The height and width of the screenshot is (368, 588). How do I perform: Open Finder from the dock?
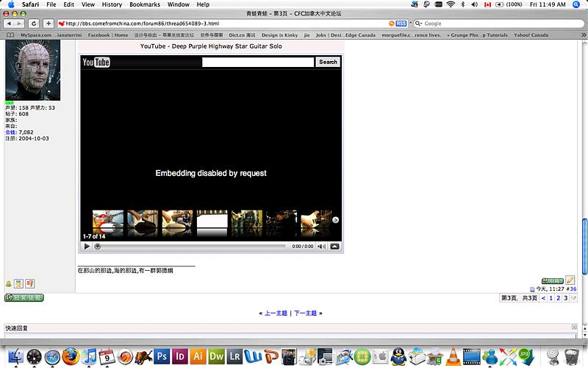[x=15, y=356]
